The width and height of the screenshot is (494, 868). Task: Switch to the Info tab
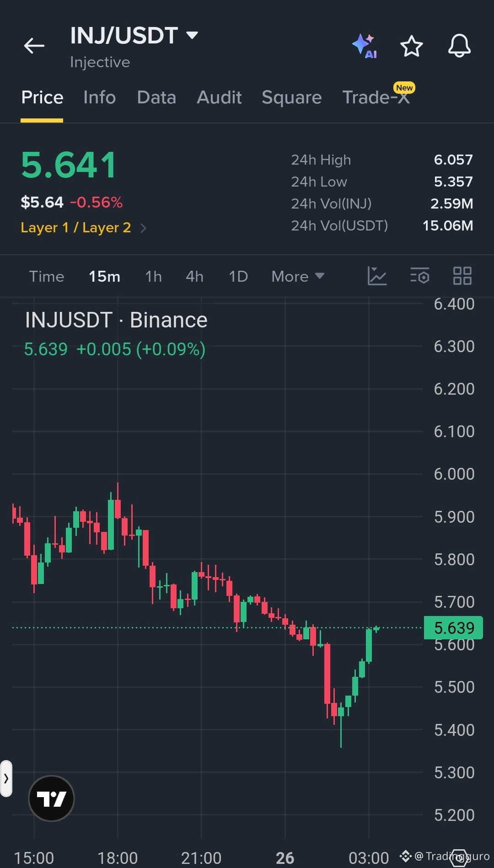(x=100, y=97)
